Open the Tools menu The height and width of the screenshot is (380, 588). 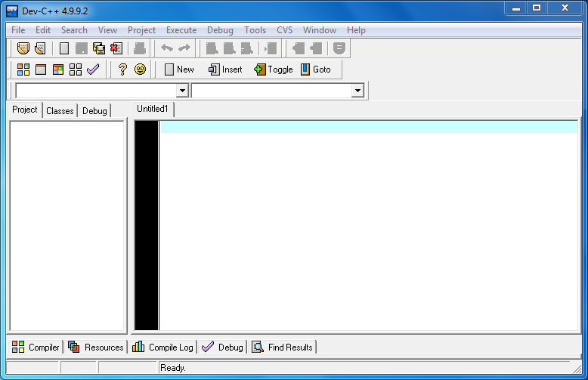tap(255, 30)
